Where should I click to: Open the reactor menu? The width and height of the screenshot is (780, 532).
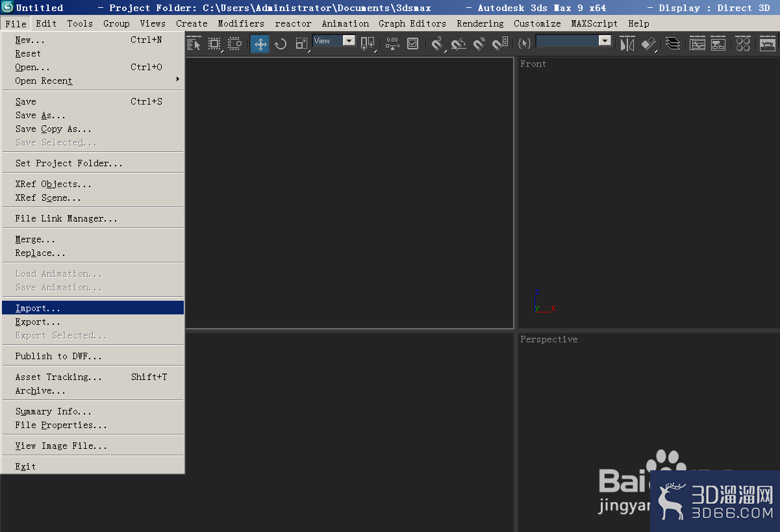(x=293, y=23)
